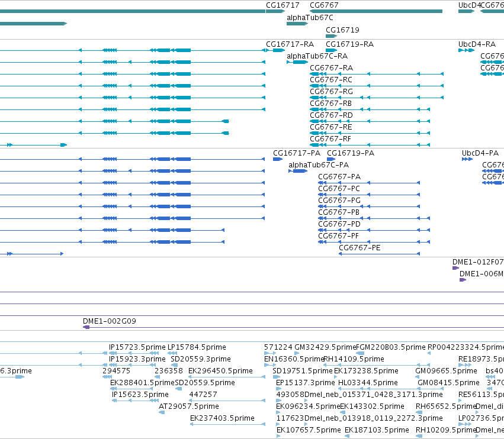504x439 pixels.
Task: Open the EK143302.5prime EST label
Action: click(372, 406)
